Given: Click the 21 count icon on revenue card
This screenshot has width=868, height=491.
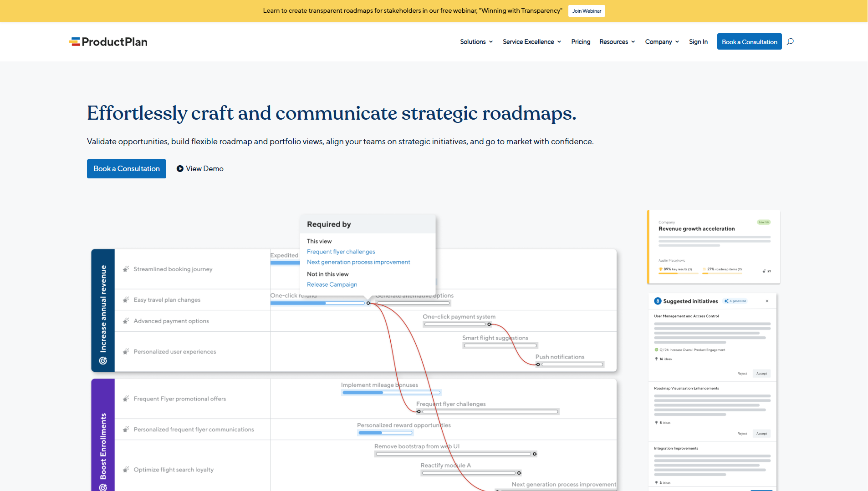Looking at the screenshot, I should (x=764, y=271).
